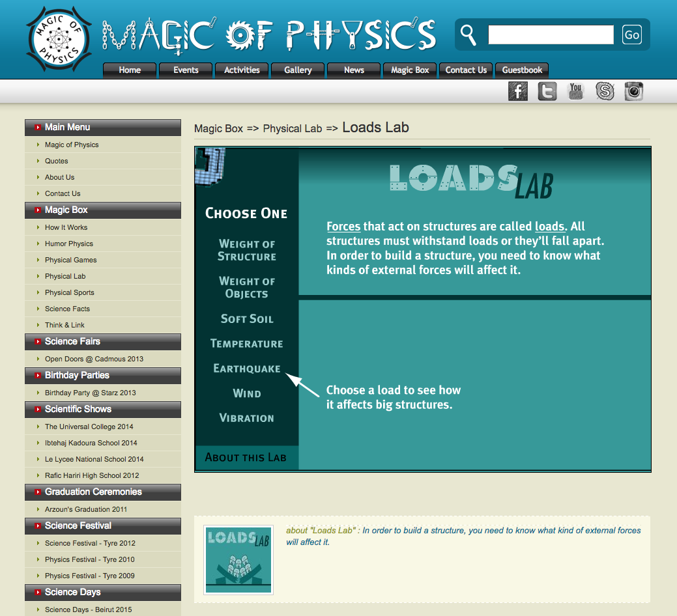The height and width of the screenshot is (616, 677).
Task: Open the YouTube channel icon
Action: coord(575,91)
